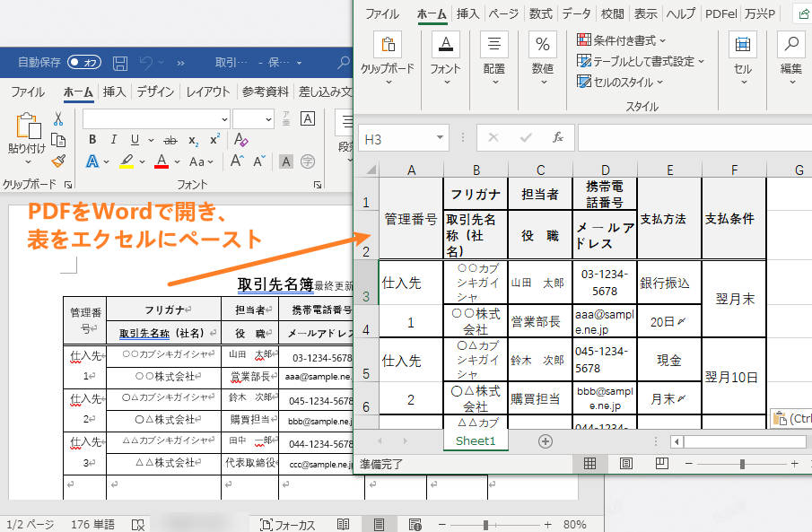
Task: Click the Shrink Font icon in Word
Action: (x=259, y=161)
